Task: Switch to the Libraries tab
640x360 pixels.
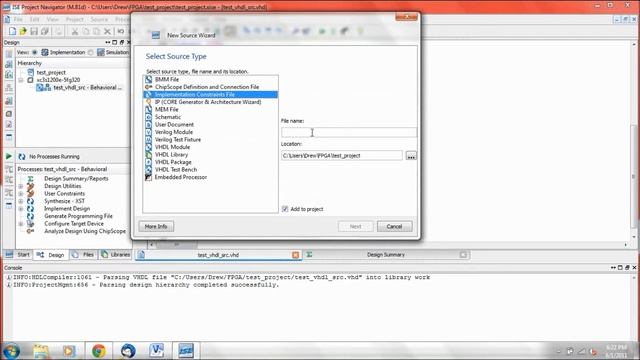Action: click(116, 255)
